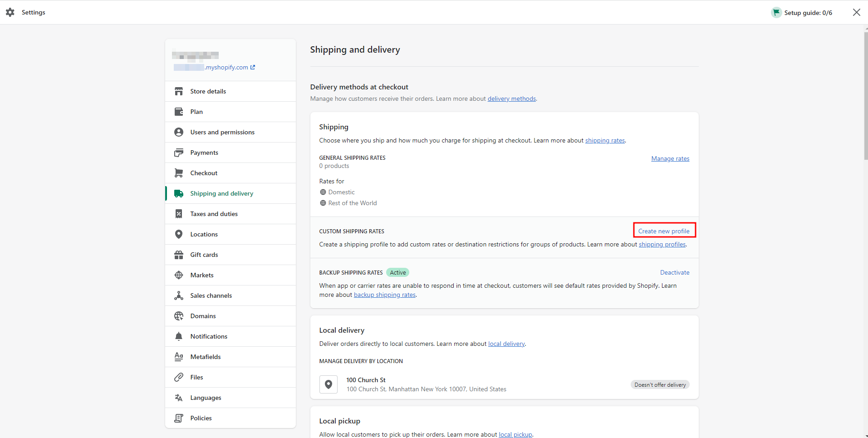Click the Notifications bell icon
Image resolution: width=868 pixels, height=438 pixels.
click(179, 336)
